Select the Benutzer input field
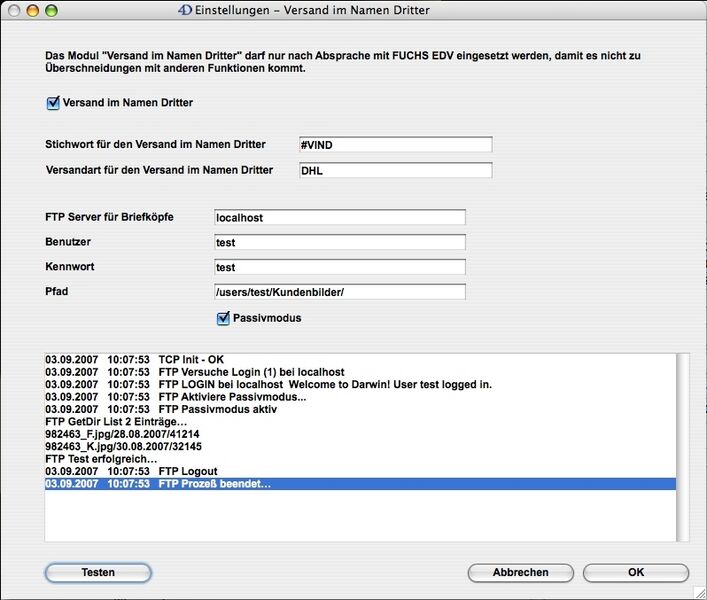 tap(339, 242)
